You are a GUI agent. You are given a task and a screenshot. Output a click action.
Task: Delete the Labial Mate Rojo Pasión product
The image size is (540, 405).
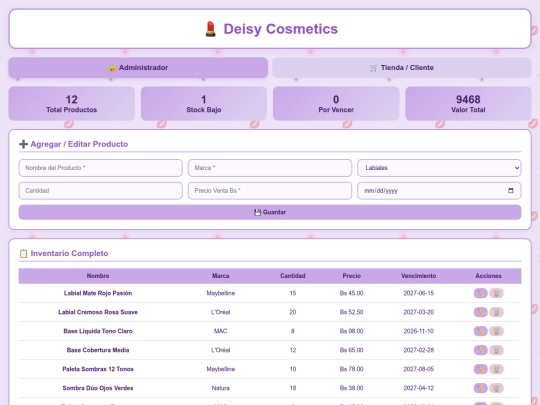coord(497,293)
